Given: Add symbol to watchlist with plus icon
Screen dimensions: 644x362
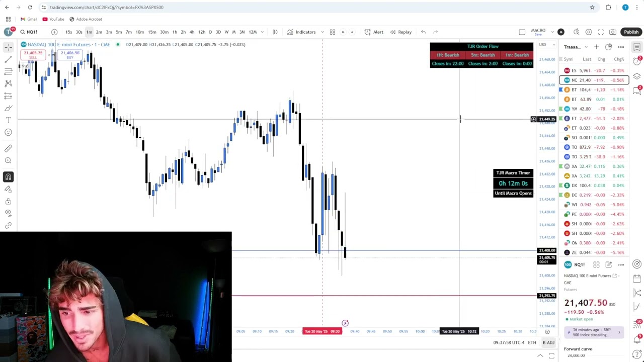Looking at the screenshot, I should (596, 47).
